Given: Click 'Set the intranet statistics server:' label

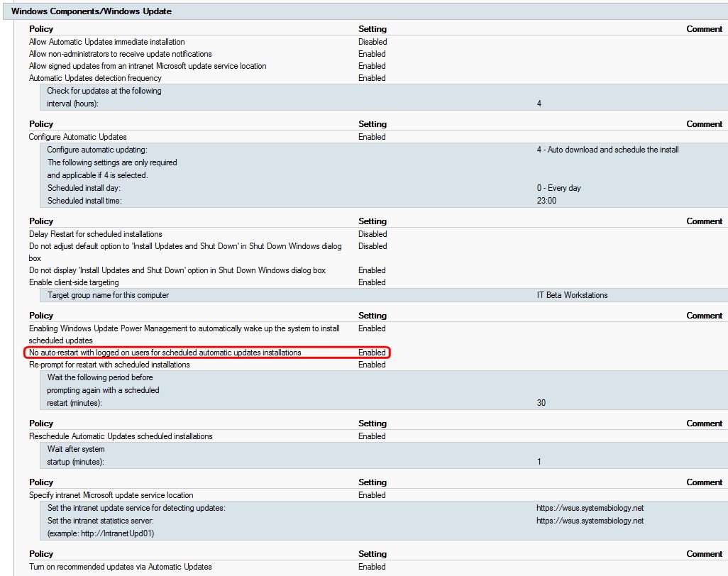Looking at the screenshot, I should 101,521.
